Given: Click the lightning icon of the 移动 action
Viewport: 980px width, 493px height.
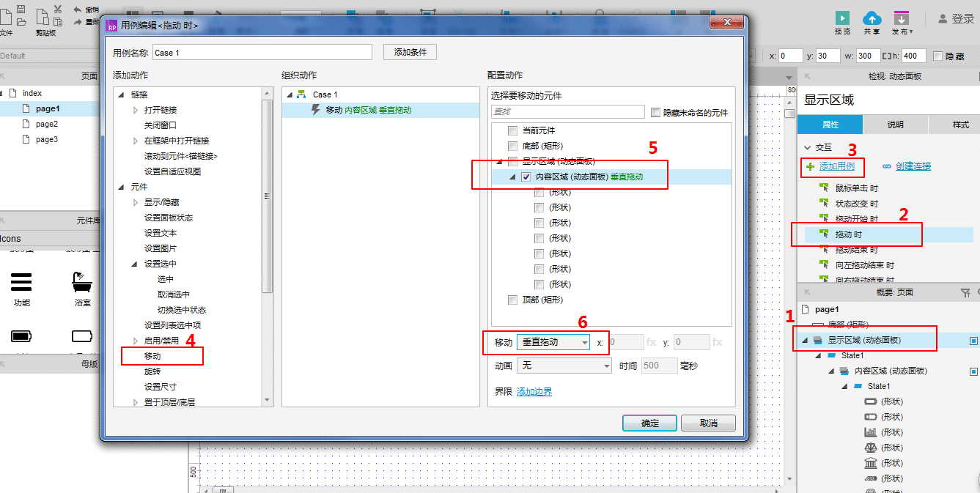Looking at the screenshot, I should point(316,110).
